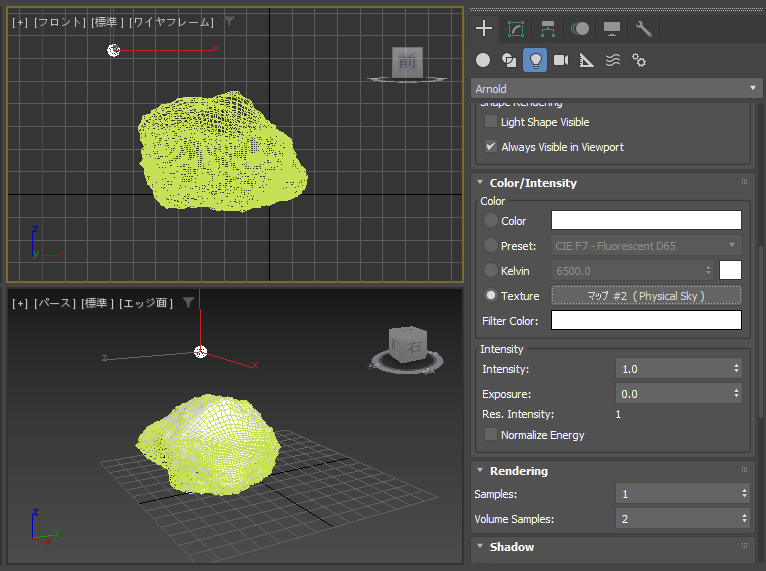Select the Systems gears icon
The height and width of the screenshot is (571, 766).
tap(639, 60)
